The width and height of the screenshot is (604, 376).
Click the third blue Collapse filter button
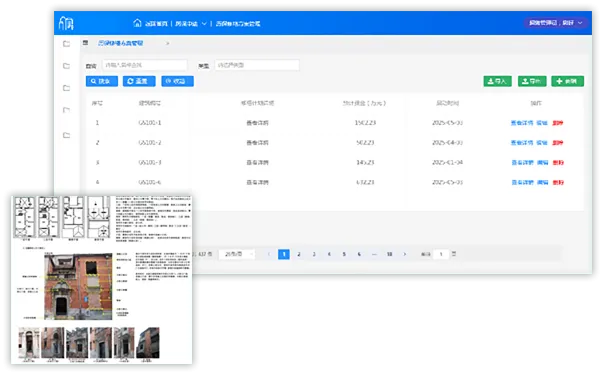pos(177,81)
